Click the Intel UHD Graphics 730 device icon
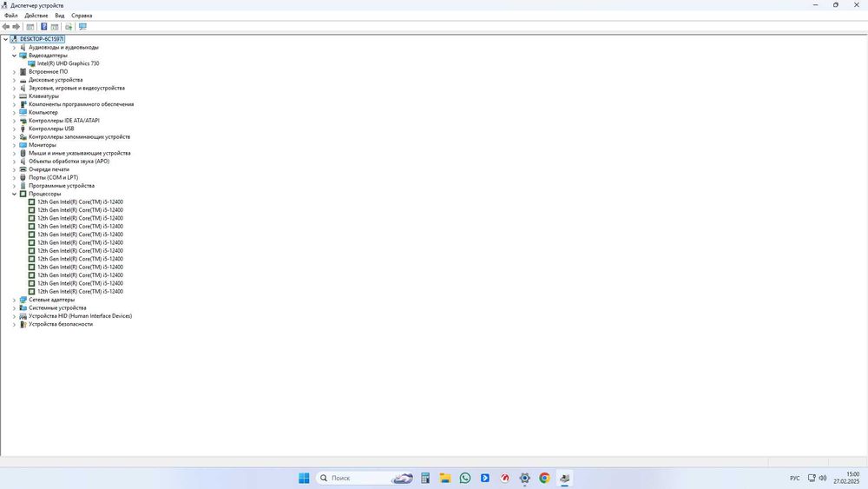 pos(31,63)
